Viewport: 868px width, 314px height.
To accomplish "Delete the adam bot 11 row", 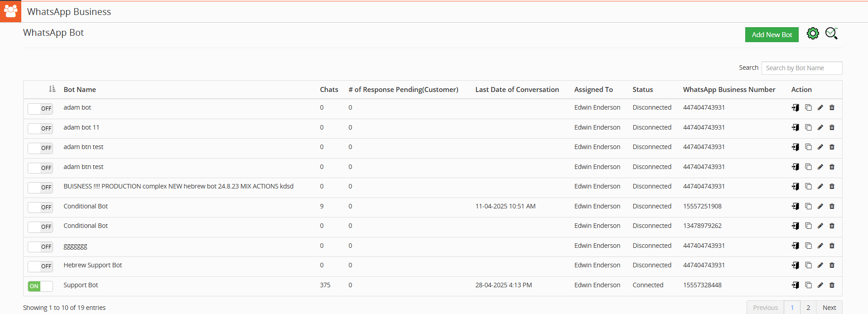I will (x=832, y=128).
